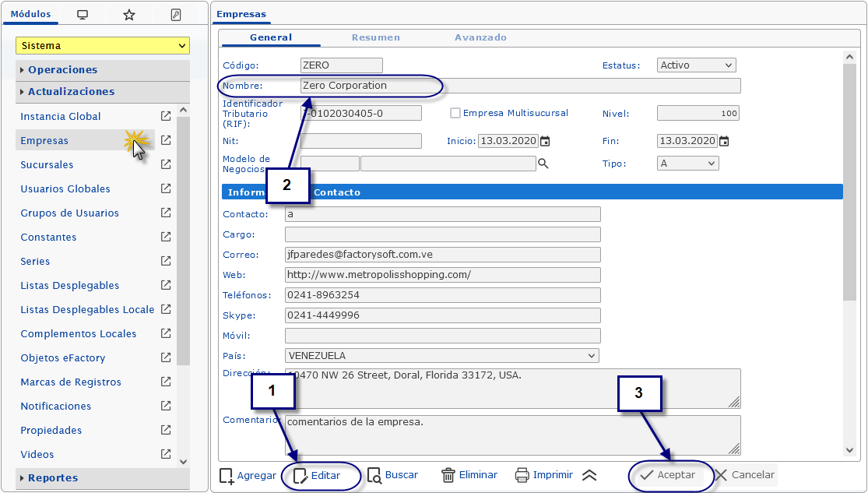Open Sucursales in a new window icon
This screenshot has height=493, width=868.
(165, 164)
